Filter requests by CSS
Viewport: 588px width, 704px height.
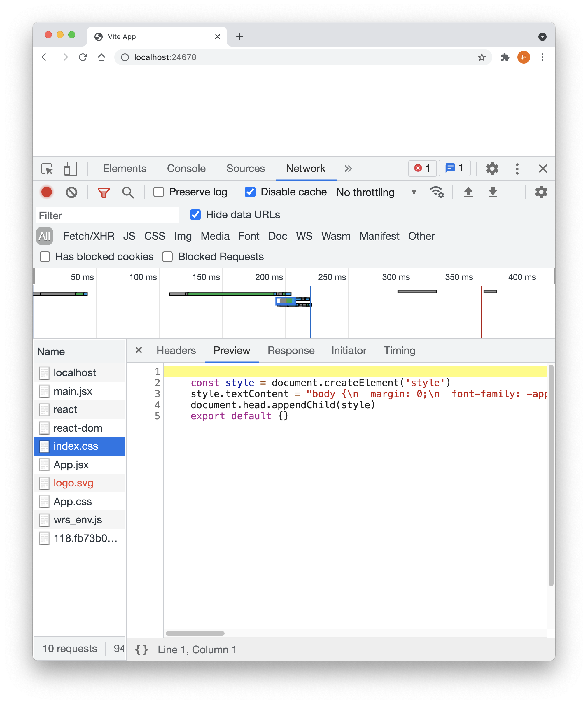pos(155,236)
